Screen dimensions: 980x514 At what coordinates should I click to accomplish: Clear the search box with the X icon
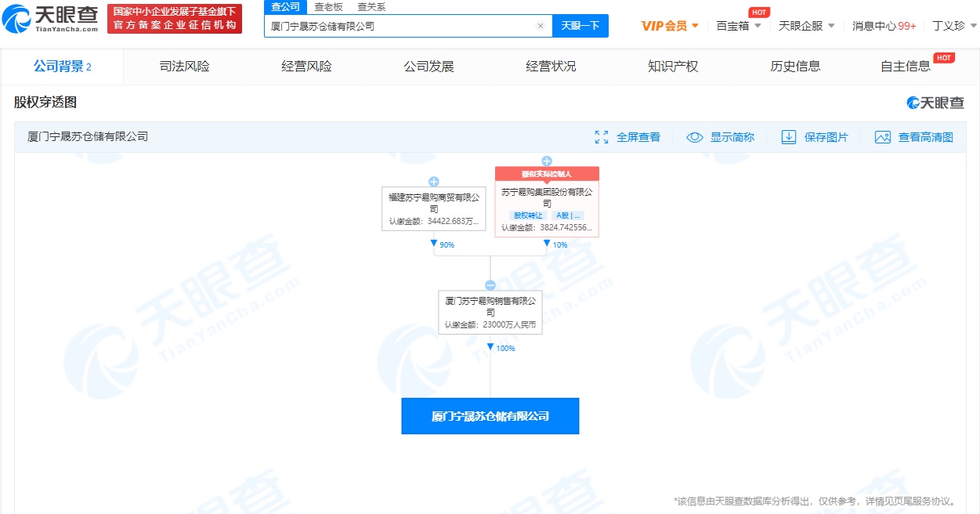coord(540,26)
